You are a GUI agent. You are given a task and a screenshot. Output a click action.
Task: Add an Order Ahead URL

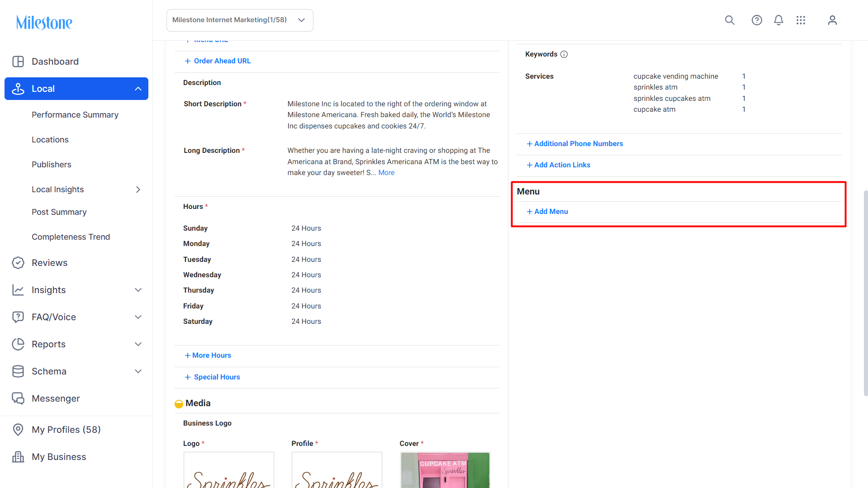[x=218, y=61]
